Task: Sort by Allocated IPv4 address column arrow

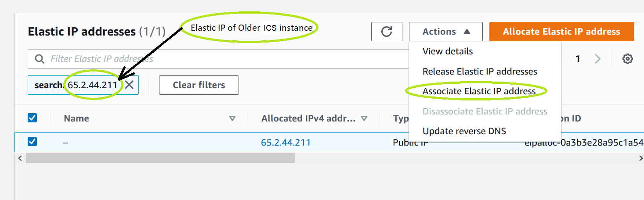Action: pos(364,118)
